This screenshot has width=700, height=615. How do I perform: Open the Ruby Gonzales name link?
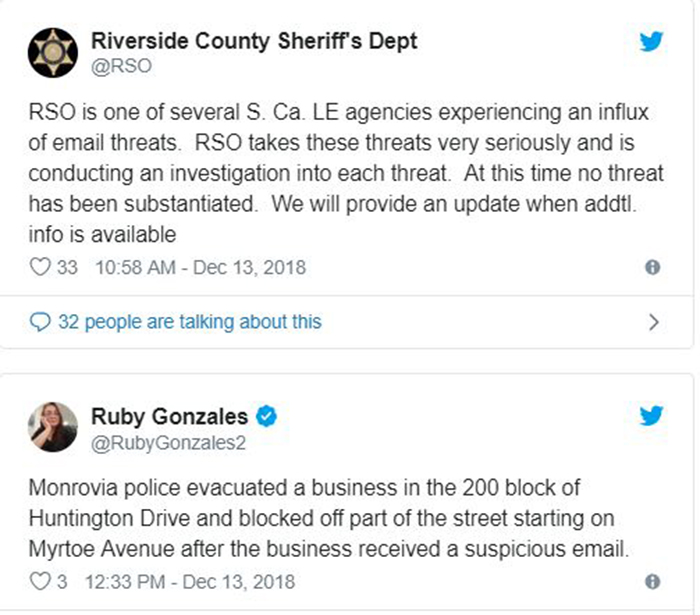169,416
